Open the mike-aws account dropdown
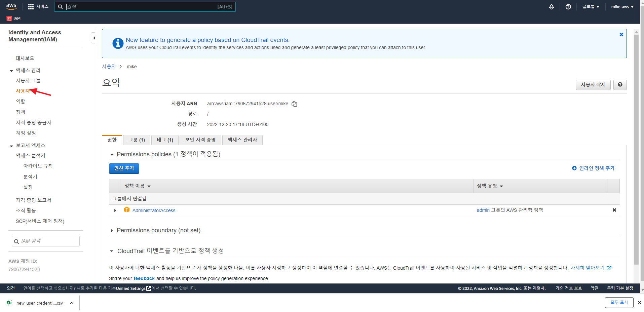Viewport: 644px width, 312px height. [622, 7]
